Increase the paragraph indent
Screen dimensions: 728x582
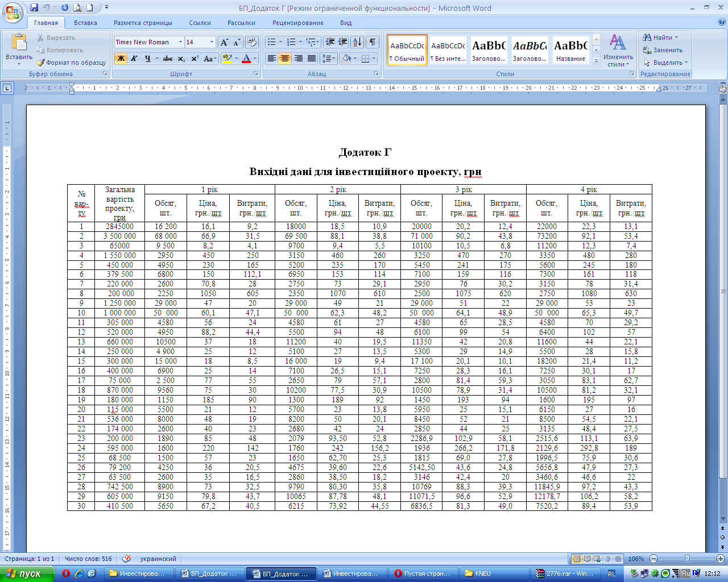tap(343, 42)
